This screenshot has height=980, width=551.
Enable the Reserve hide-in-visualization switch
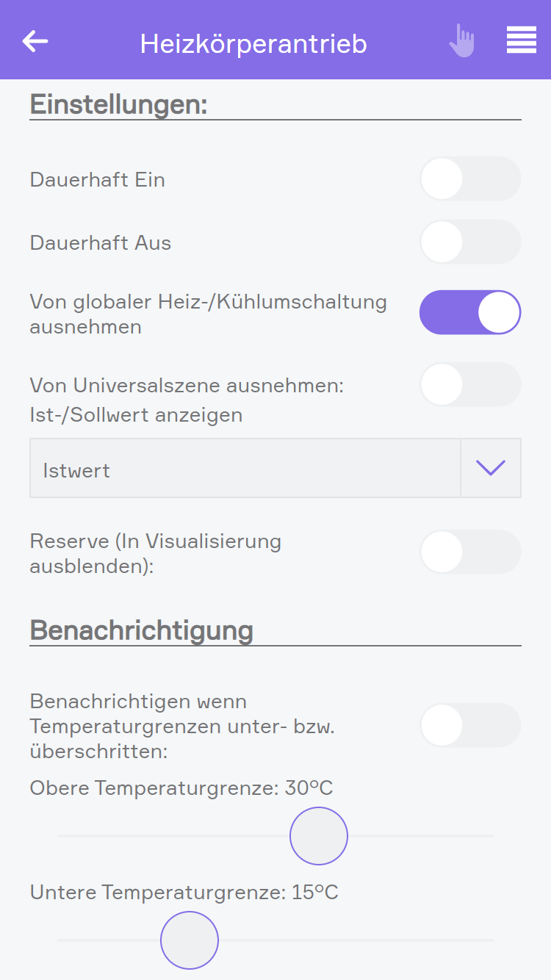469,552
